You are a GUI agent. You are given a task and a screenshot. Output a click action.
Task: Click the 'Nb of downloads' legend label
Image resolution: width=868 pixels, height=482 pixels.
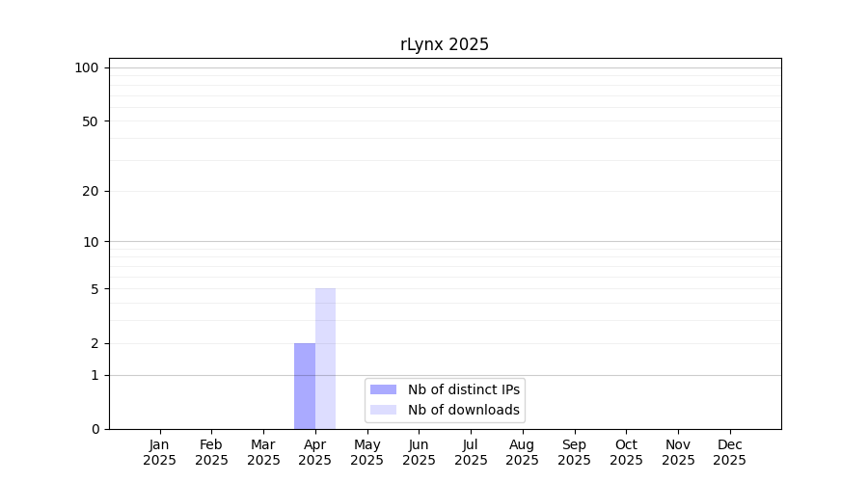click(463, 410)
